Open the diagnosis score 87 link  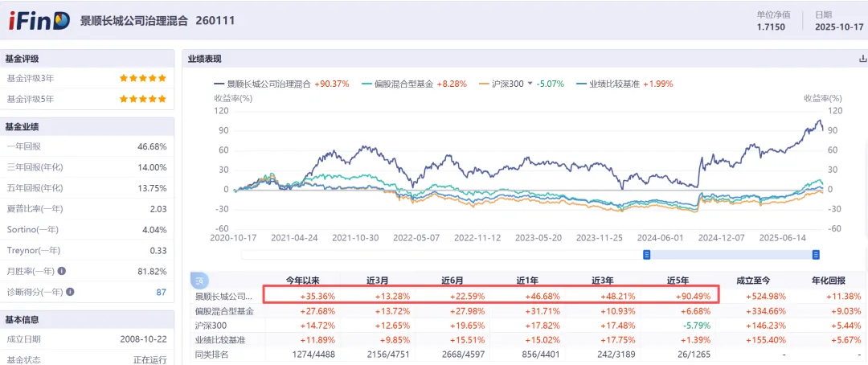[161, 292]
